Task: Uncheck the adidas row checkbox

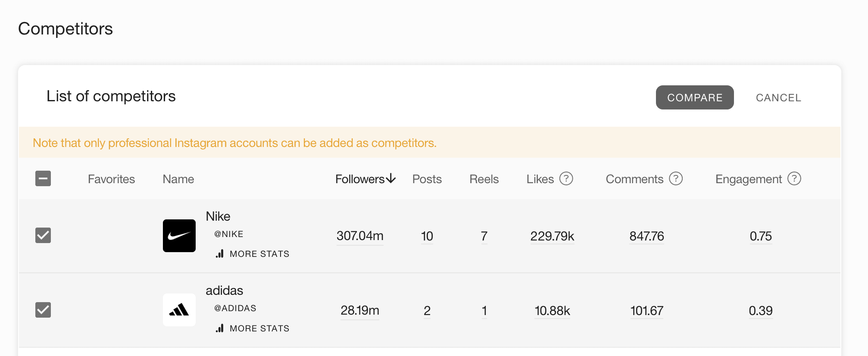Action: [x=43, y=310]
